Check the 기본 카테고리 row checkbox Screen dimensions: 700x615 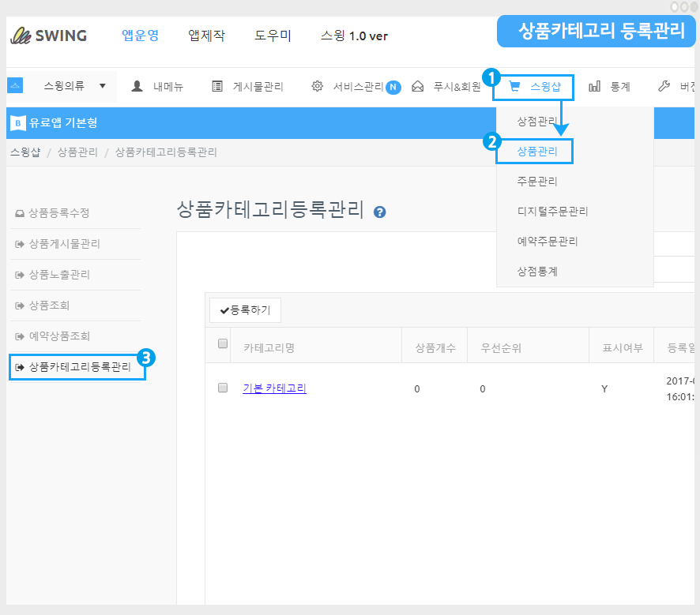pos(223,388)
